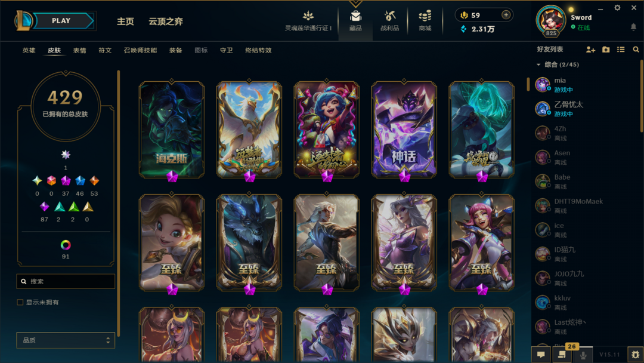This screenshot has height=363, width=644.
Task: Open the 品质 sort dropdown
Action: point(66,340)
